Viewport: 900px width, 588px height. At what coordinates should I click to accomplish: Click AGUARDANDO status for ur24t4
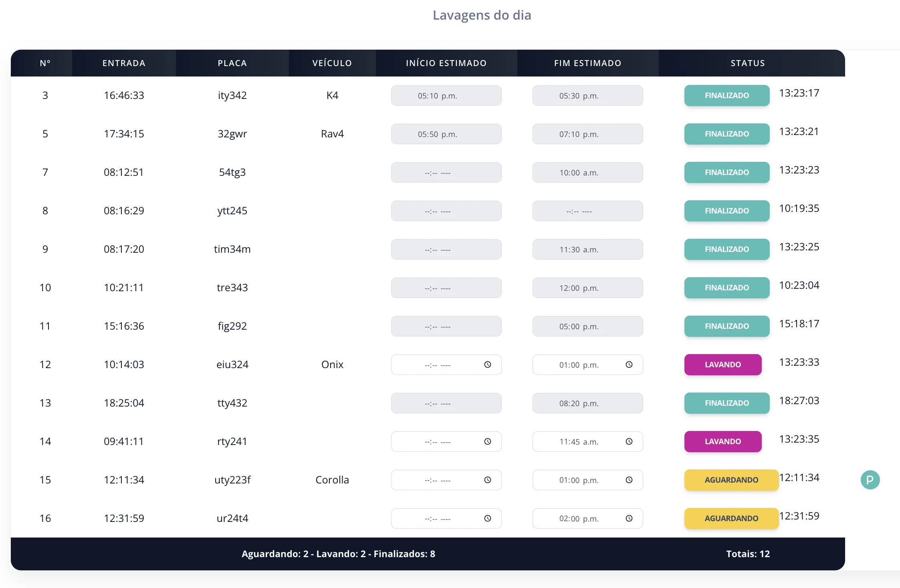[x=731, y=518]
